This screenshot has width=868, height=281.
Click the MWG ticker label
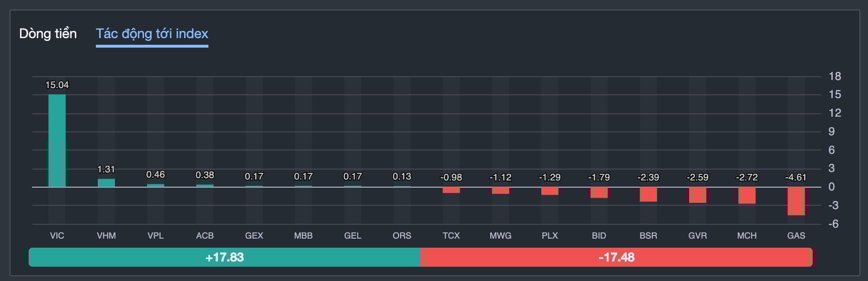(500, 236)
